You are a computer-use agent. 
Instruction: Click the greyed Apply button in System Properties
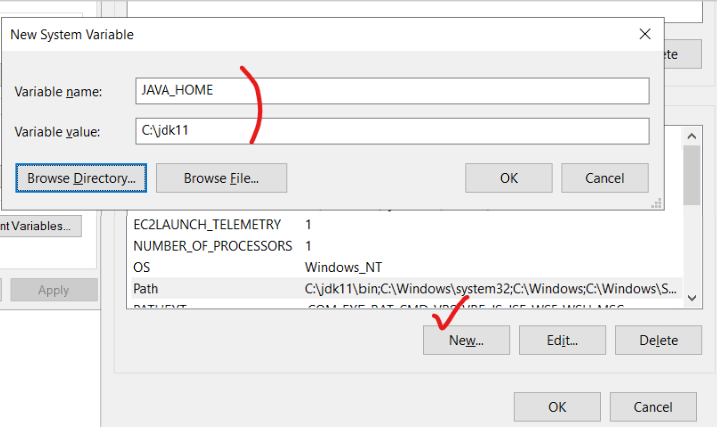pyautogui.click(x=54, y=290)
